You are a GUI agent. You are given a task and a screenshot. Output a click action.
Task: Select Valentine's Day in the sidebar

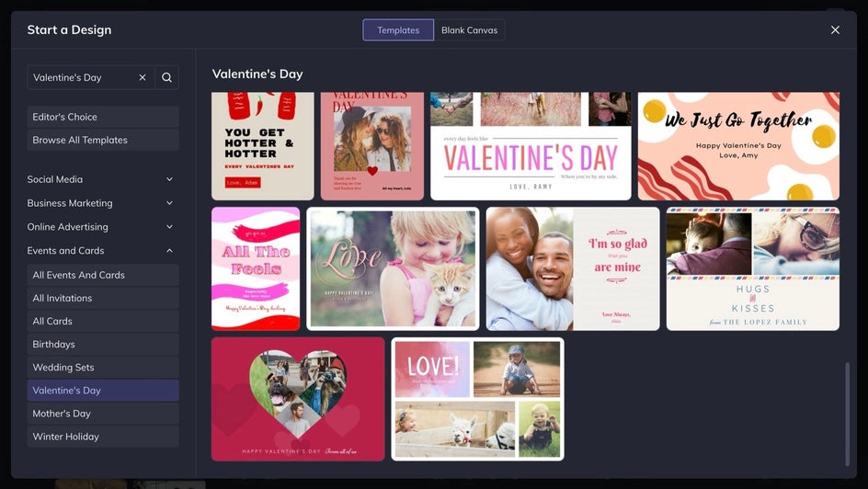tap(103, 391)
